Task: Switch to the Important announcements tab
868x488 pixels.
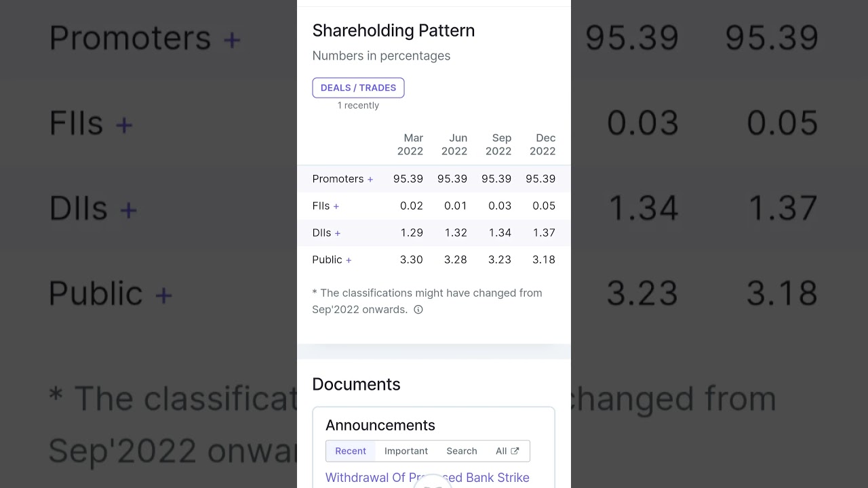Action: [406, 451]
